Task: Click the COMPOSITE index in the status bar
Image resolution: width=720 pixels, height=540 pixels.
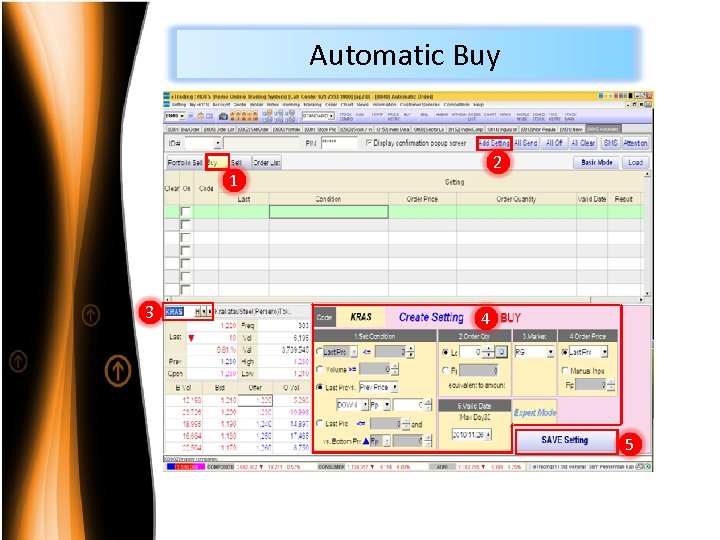Action: pyautogui.click(x=220, y=467)
